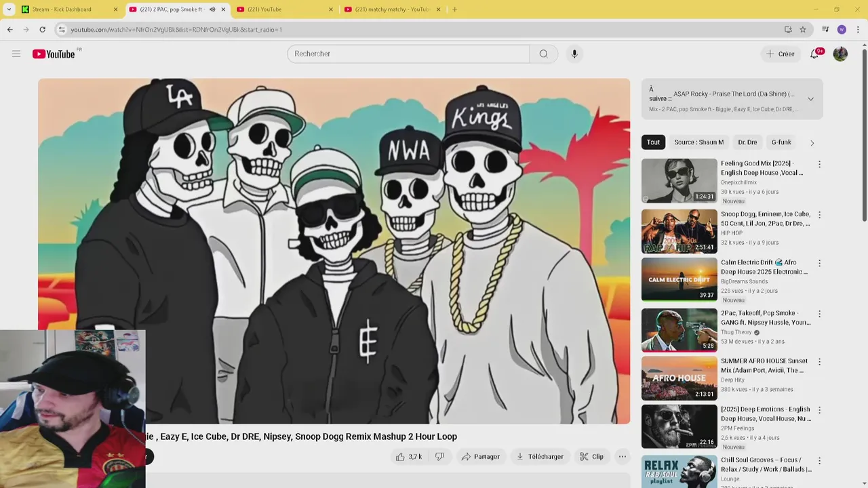The width and height of the screenshot is (868, 488).
Task: Show more filter chips with the arrow
Action: click(812, 143)
